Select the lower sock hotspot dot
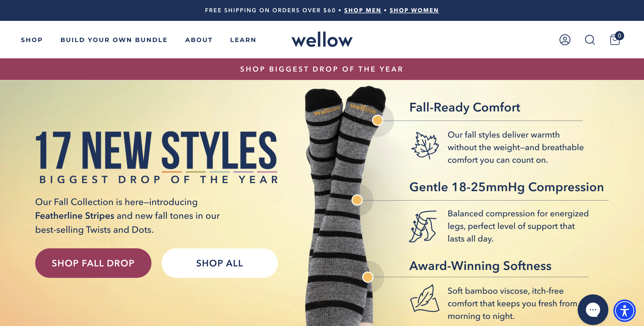This screenshot has height=326, width=644. [368, 277]
